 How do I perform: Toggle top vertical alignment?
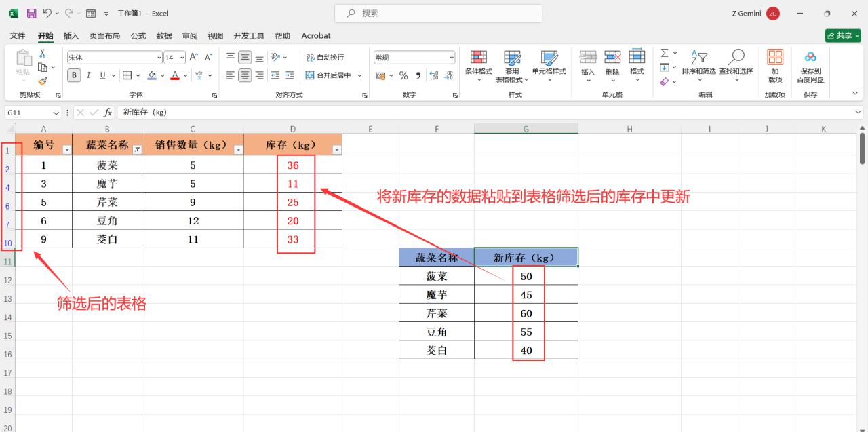coord(231,57)
